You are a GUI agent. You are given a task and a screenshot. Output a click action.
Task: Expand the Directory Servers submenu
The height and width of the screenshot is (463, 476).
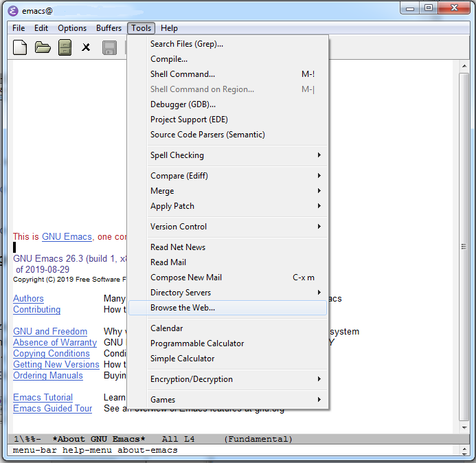coord(227,293)
